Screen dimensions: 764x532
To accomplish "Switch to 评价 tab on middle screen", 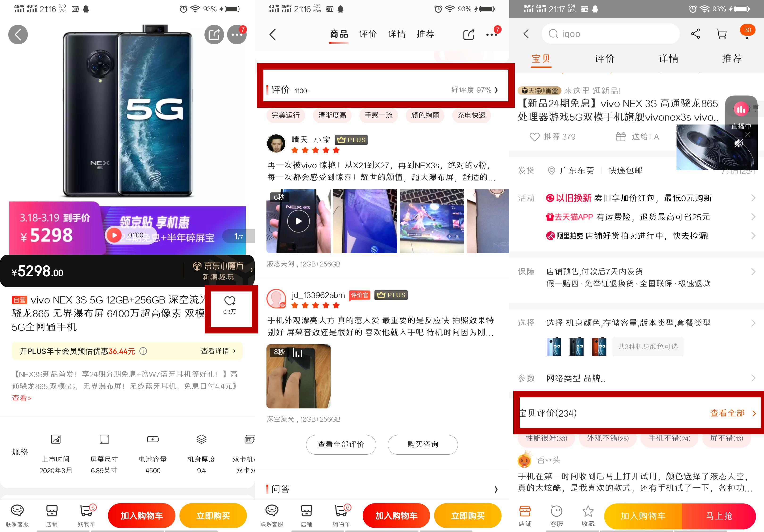I will 368,34.
